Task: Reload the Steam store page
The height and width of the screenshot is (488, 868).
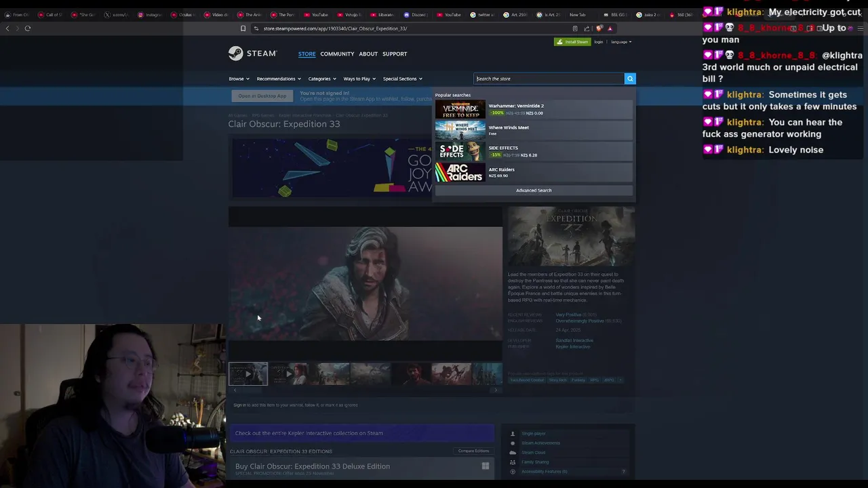Action: [x=28, y=28]
